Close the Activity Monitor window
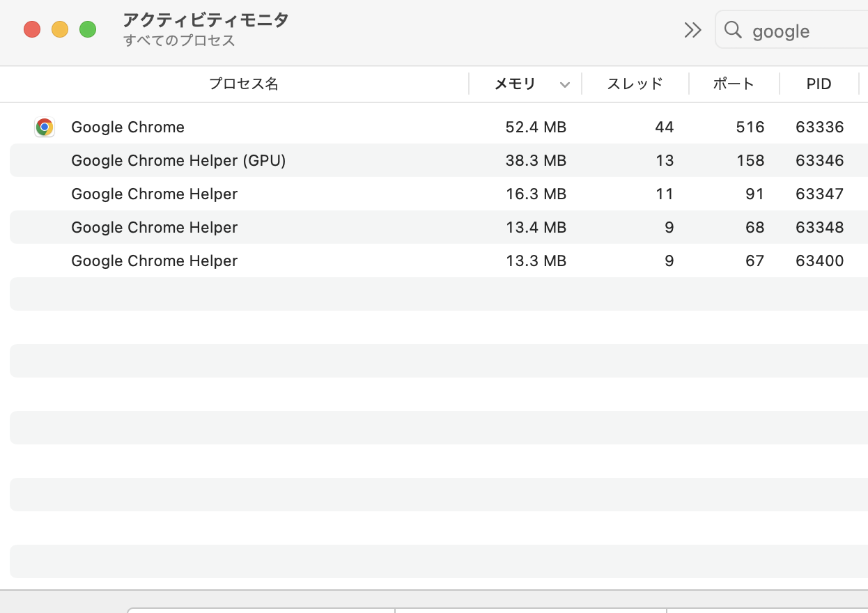868x613 pixels. (32, 29)
